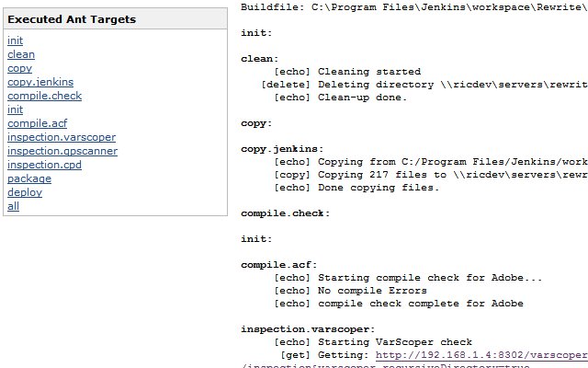Screen dimensions: 588x368
Task: Go to compile.check target link
Action: (x=45, y=96)
